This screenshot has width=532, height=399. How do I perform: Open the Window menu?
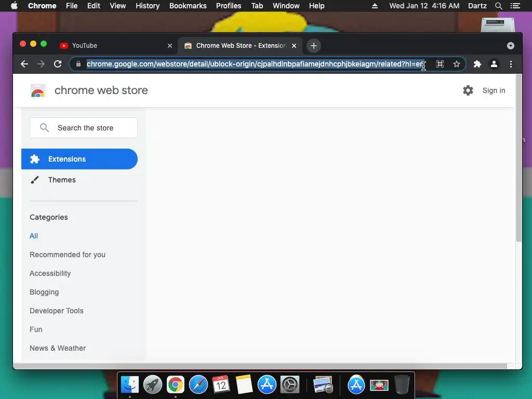point(286,6)
